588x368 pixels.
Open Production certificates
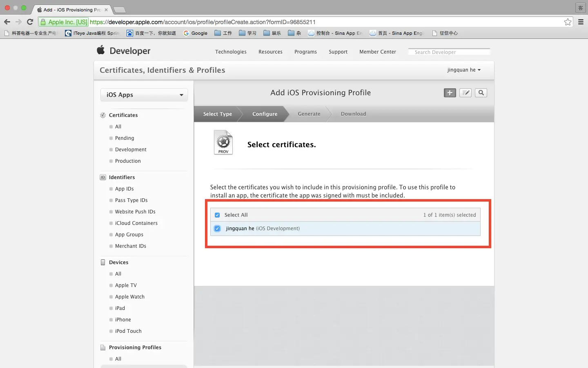(x=128, y=161)
